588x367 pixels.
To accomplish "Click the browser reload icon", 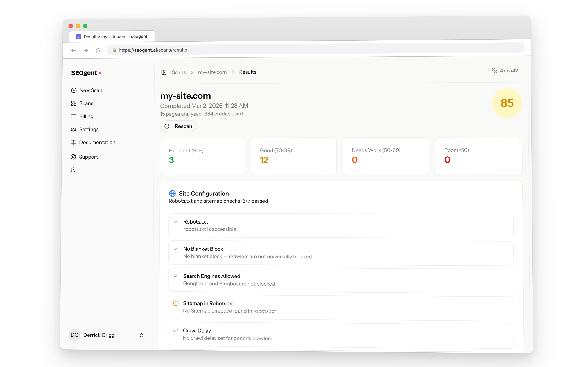I will (98, 50).
